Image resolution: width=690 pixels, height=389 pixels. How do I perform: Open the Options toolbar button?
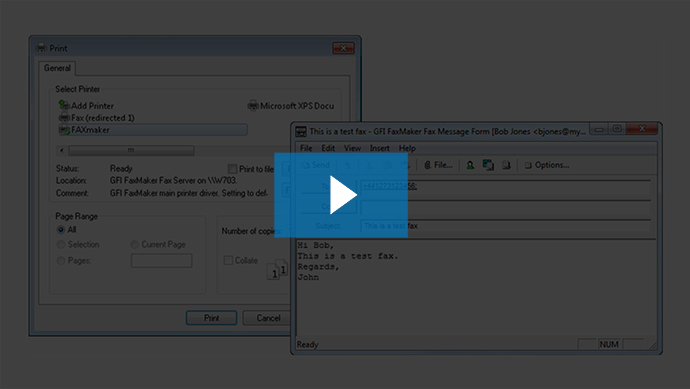click(x=547, y=165)
